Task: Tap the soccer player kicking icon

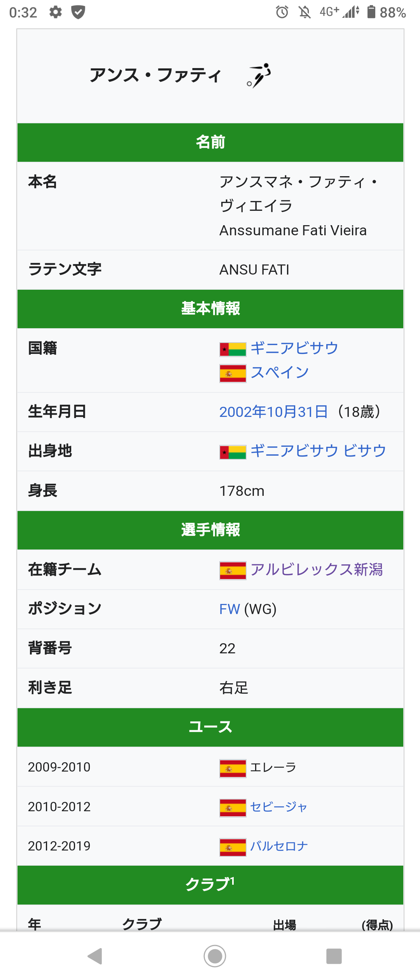Action: [259, 75]
